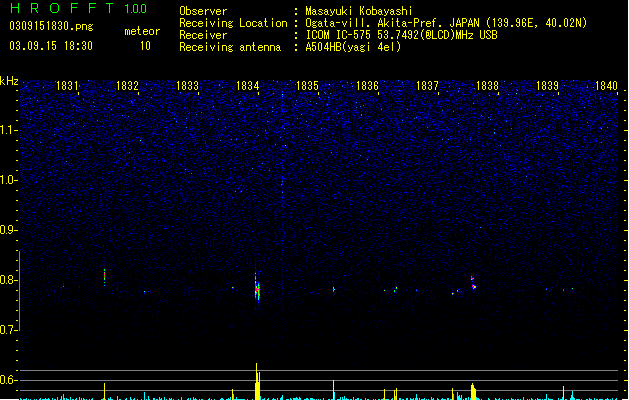The image size is (629, 400).
Task: Click the 1838 time marker label
Action: (487, 86)
